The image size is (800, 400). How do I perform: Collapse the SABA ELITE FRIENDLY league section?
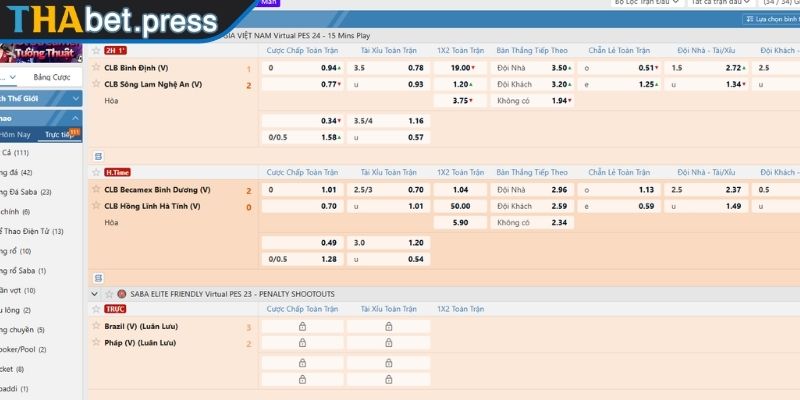coord(96,294)
